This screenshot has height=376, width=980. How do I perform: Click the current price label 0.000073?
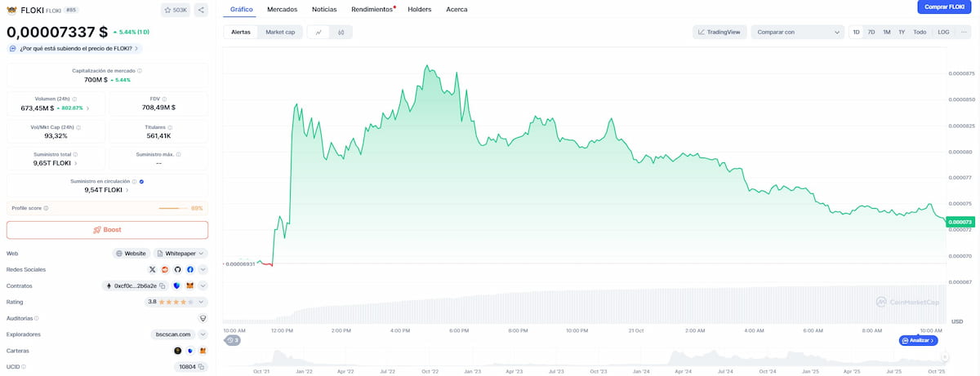960,222
